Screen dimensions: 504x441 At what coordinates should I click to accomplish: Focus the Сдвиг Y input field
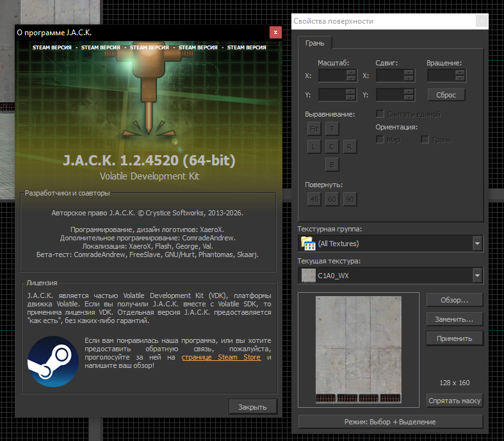click(390, 95)
